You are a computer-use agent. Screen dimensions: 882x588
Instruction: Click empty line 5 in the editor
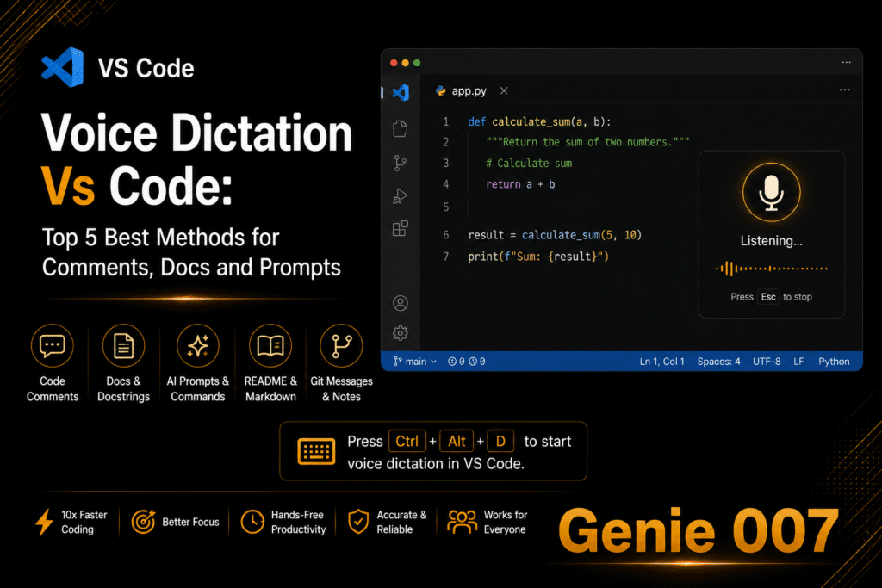(x=568, y=207)
